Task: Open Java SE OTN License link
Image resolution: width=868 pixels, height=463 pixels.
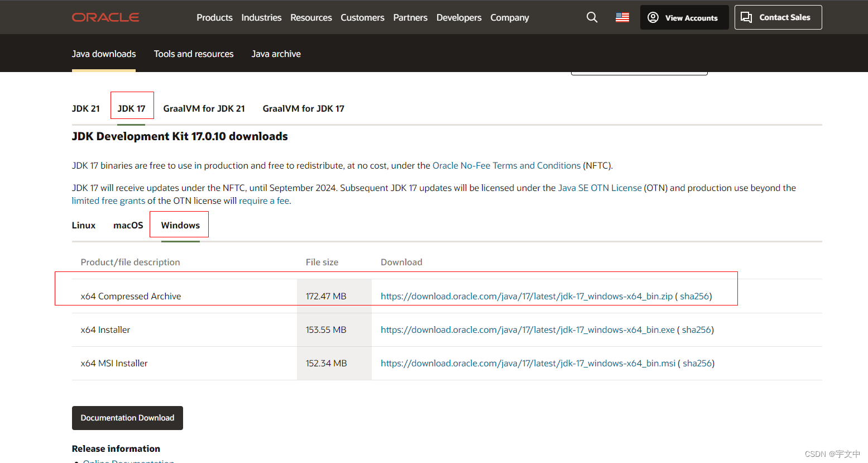Action: (600, 188)
